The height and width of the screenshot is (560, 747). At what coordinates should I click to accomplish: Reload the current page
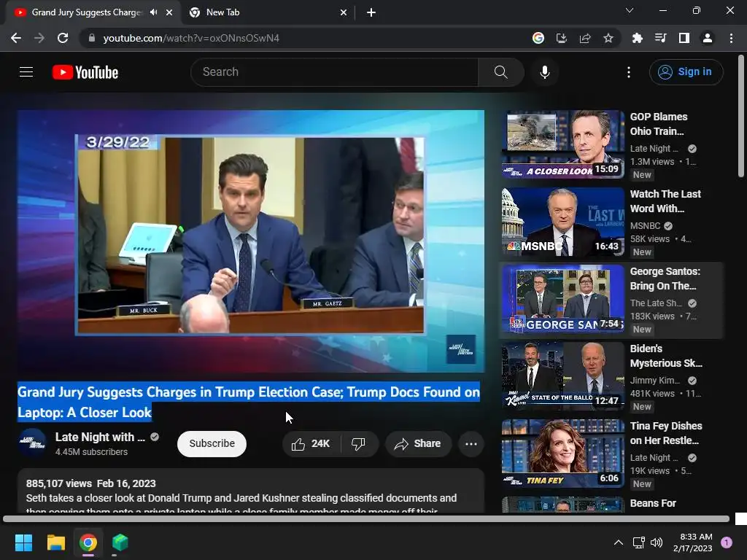click(63, 38)
